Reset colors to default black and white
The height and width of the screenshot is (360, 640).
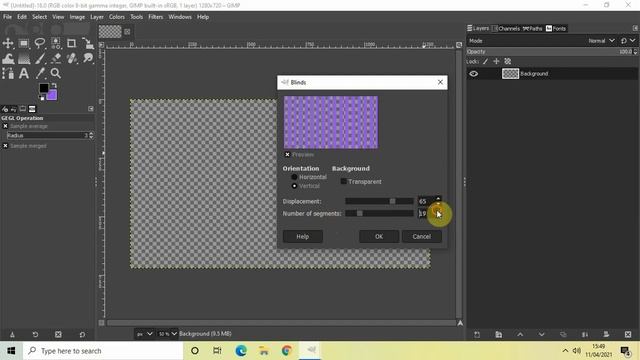coord(42,98)
